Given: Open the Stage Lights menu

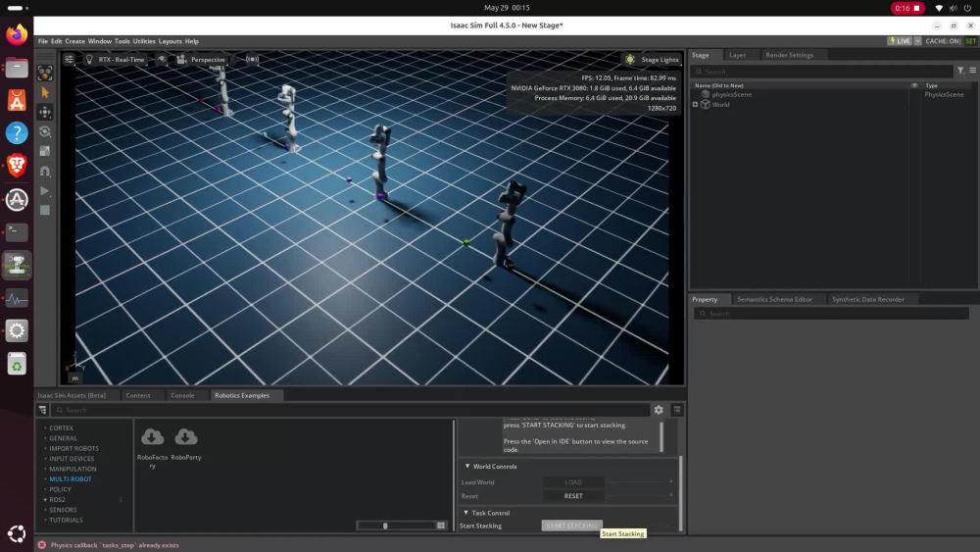Looking at the screenshot, I should click(653, 60).
